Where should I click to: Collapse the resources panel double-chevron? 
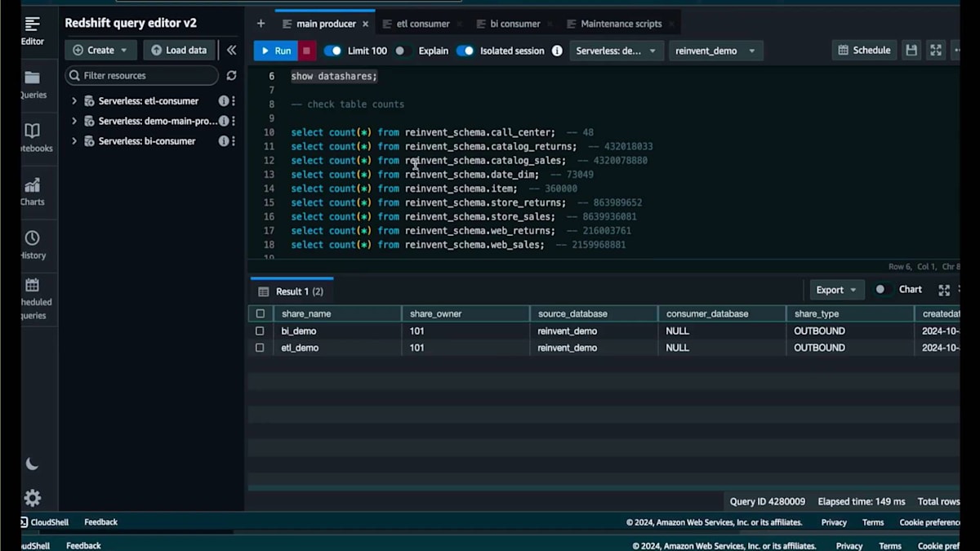pyautogui.click(x=231, y=50)
